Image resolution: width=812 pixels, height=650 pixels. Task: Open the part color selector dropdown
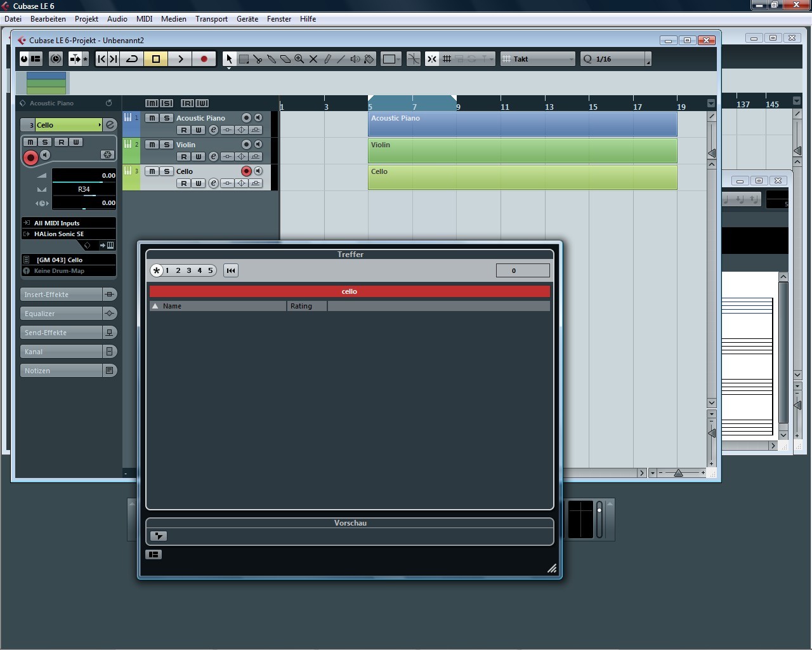point(391,59)
